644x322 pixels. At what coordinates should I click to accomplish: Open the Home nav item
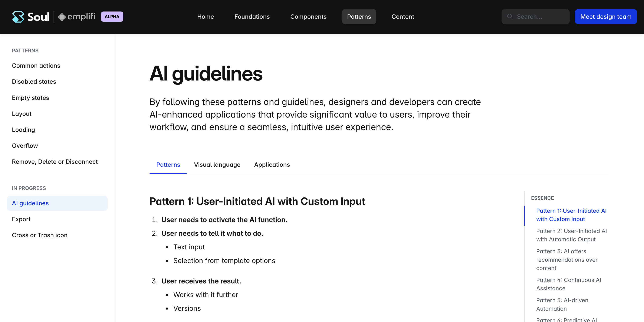(x=205, y=16)
